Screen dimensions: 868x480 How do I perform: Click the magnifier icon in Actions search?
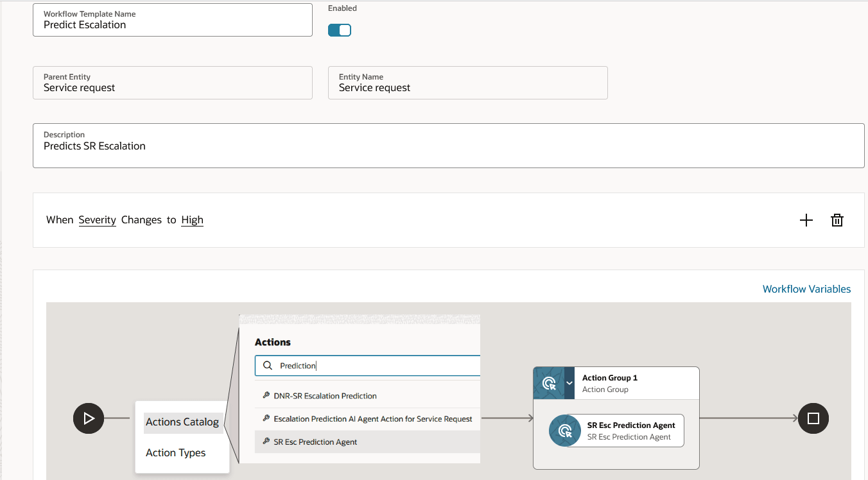268,365
